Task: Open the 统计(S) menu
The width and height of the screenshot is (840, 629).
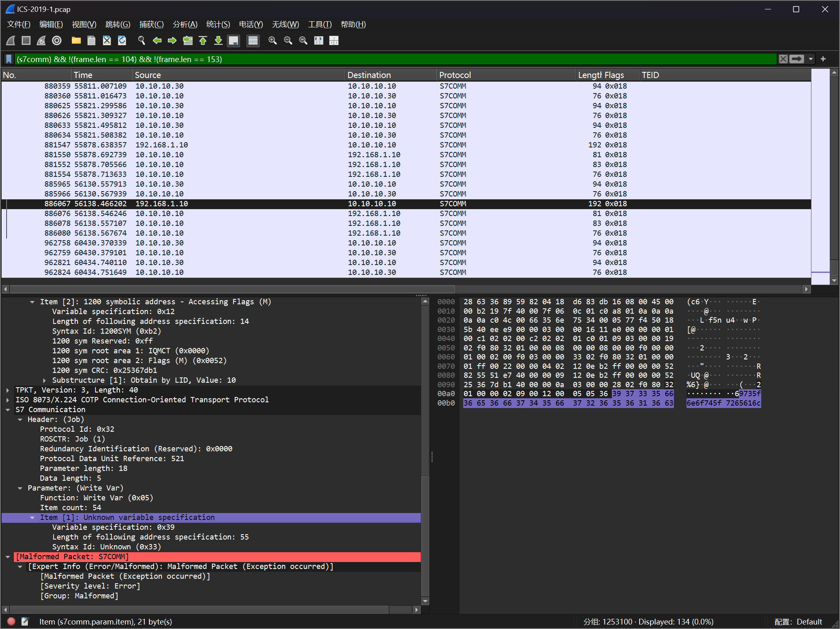Action: pyautogui.click(x=218, y=25)
